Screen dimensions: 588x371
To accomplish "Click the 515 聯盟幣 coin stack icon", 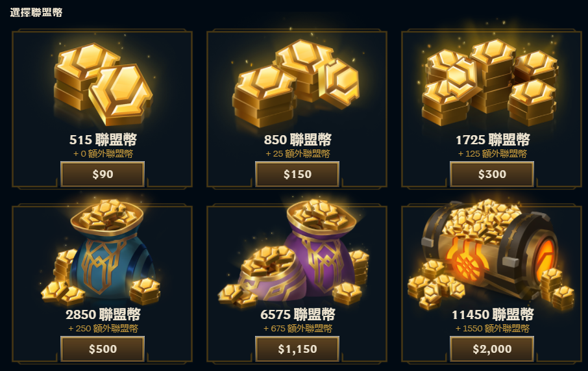I will coord(103,84).
